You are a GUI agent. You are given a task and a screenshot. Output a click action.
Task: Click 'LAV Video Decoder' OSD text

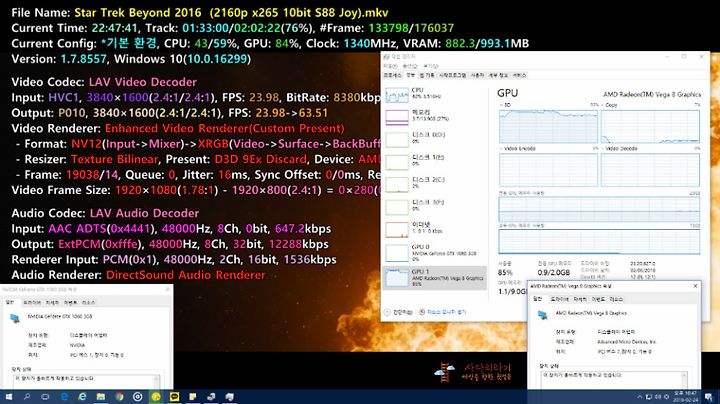(x=143, y=82)
